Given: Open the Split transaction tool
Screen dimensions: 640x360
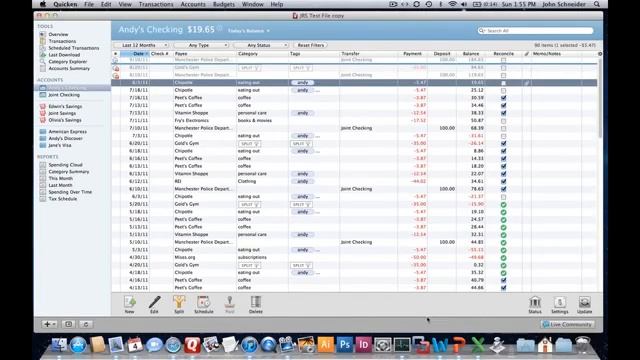Looking at the screenshot, I should [179, 303].
